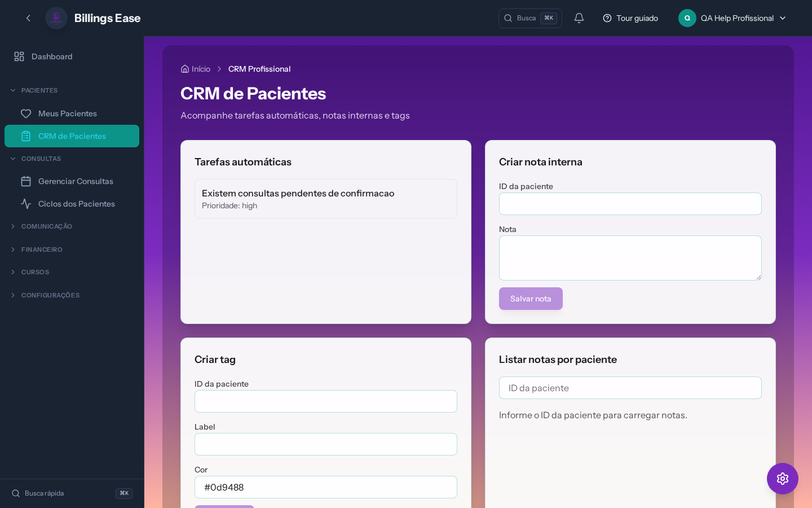Open the Tour guiado link
The width and height of the screenshot is (812, 508).
click(630, 18)
